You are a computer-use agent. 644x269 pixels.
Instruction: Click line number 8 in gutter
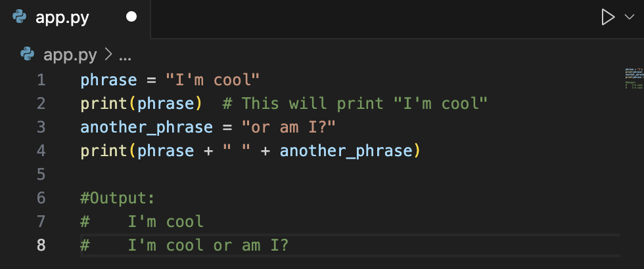coord(41,245)
